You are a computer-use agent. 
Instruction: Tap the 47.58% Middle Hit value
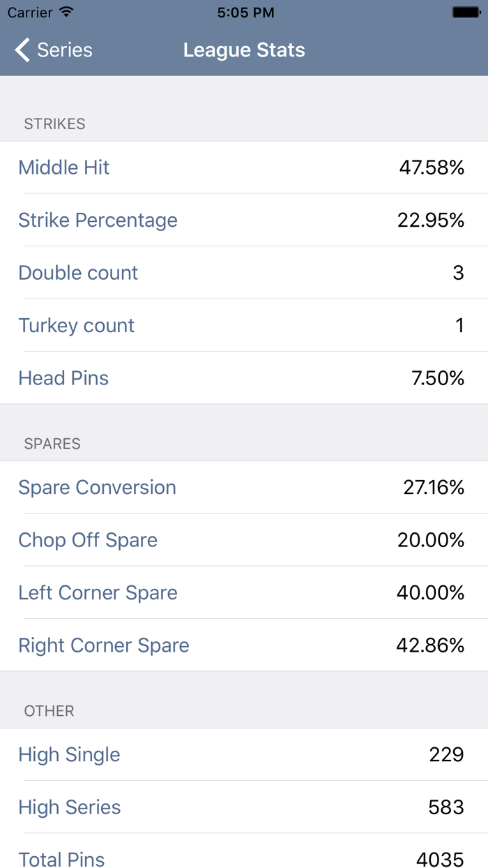pyautogui.click(x=432, y=167)
